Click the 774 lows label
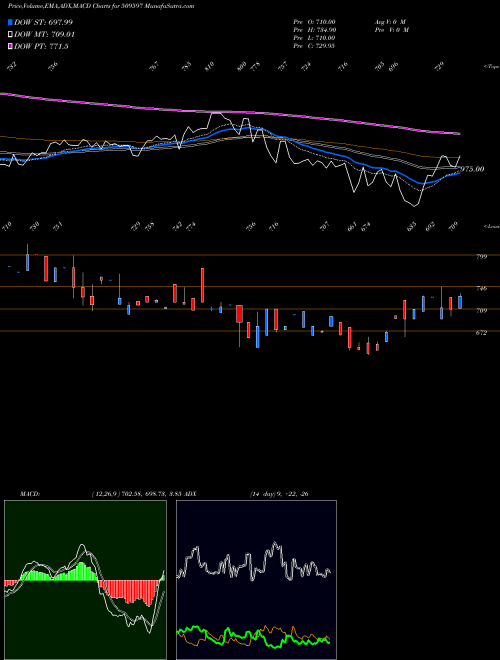 [x=191, y=226]
